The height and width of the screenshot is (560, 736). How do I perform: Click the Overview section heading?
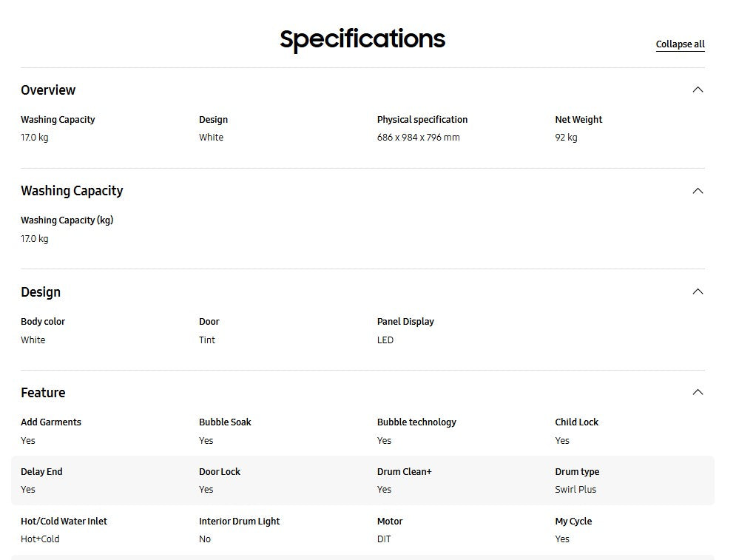tap(48, 90)
